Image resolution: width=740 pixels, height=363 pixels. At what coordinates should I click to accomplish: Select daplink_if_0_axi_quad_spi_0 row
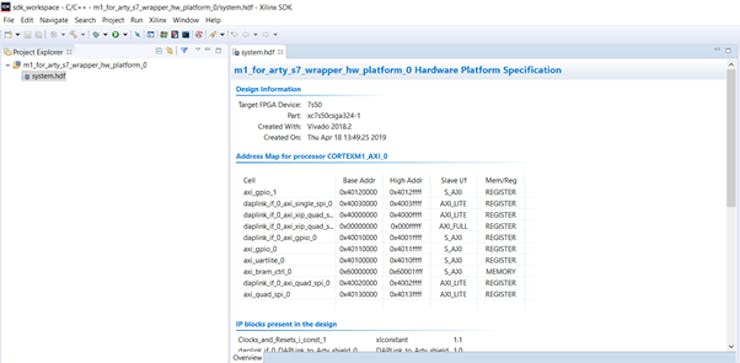(286, 283)
